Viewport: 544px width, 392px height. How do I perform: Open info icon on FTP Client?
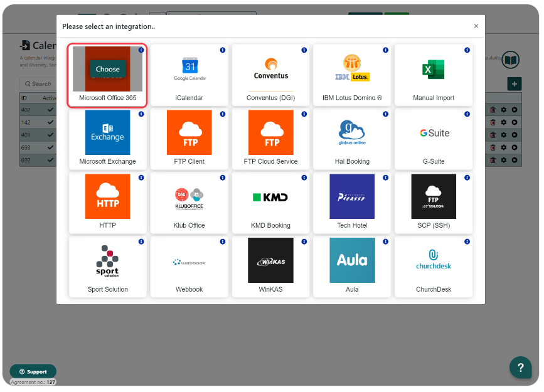click(222, 114)
